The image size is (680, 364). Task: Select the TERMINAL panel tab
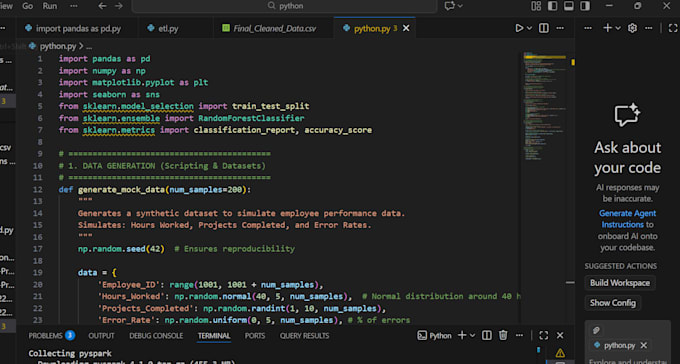tap(214, 335)
